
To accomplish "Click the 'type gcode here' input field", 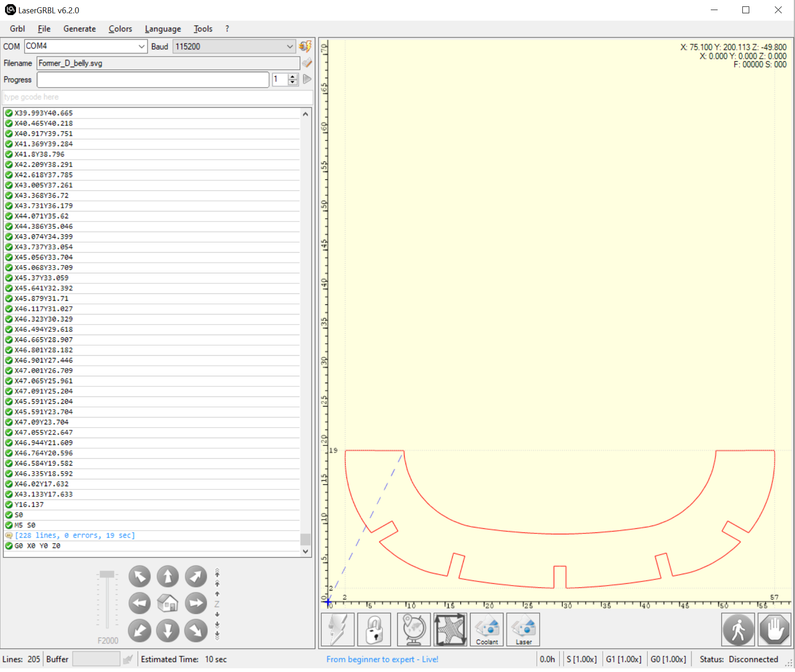I will tap(157, 97).
